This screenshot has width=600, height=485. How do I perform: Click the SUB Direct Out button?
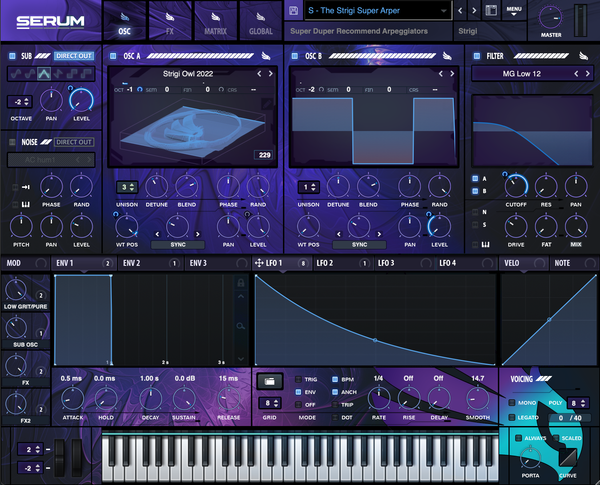[x=74, y=56]
